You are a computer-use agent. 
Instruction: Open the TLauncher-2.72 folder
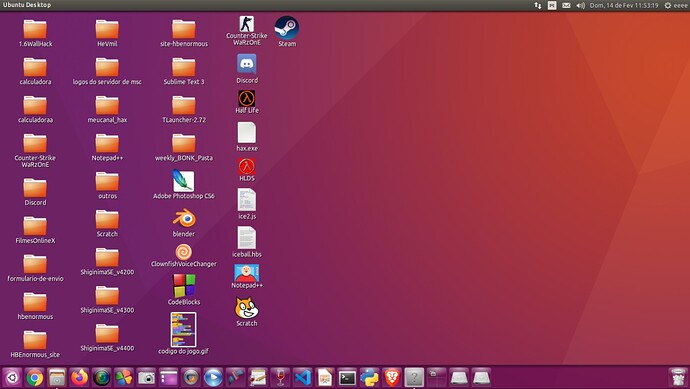(x=184, y=105)
